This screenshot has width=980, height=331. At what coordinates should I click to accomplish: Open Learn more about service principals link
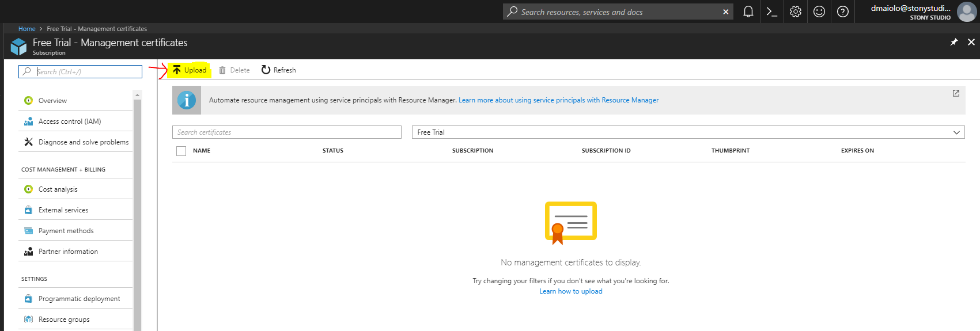[x=558, y=100]
